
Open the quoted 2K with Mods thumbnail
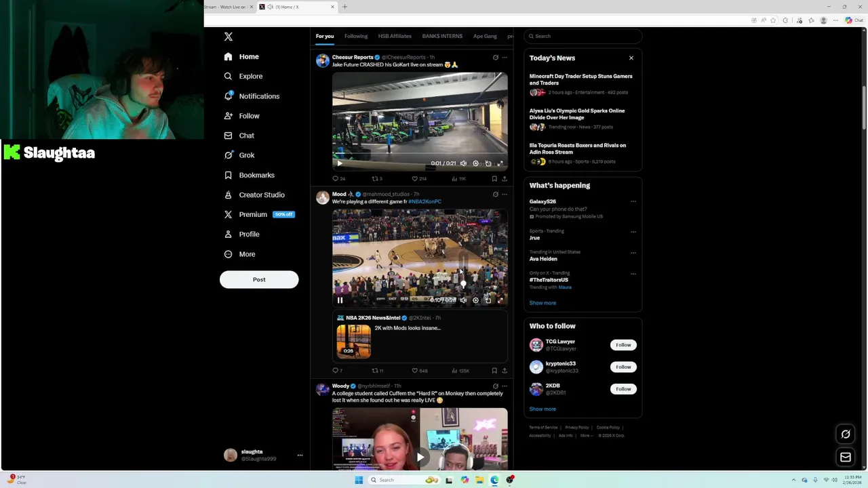point(354,341)
